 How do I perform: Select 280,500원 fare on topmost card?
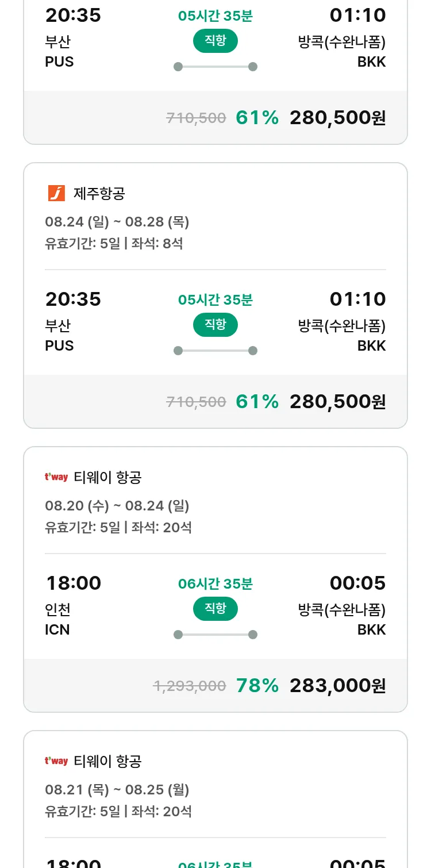coord(337,117)
